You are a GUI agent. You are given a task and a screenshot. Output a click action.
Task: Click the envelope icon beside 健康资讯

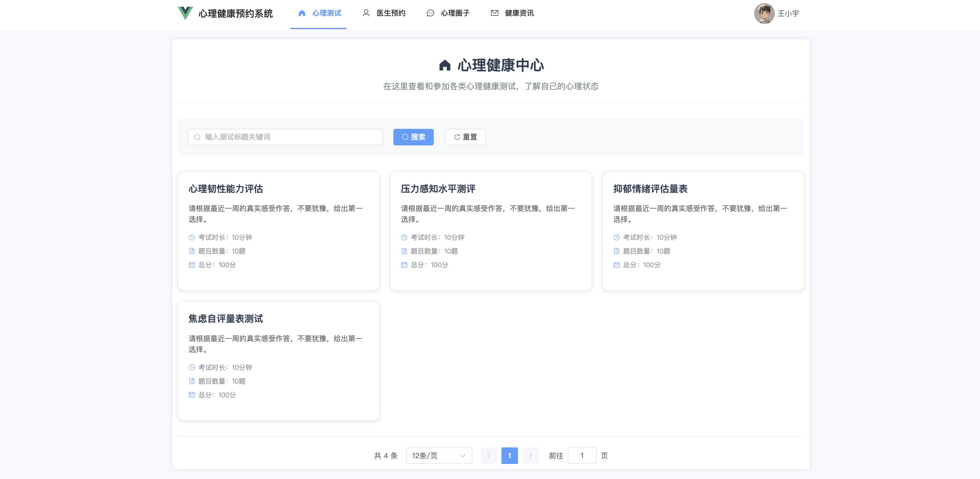click(x=495, y=13)
